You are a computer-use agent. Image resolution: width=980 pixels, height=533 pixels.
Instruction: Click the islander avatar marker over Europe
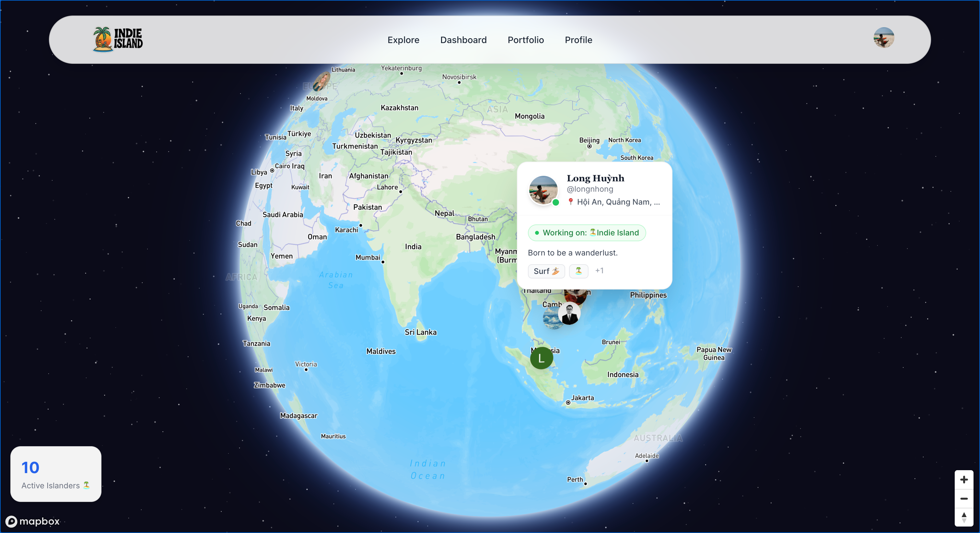(x=321, y=81)
